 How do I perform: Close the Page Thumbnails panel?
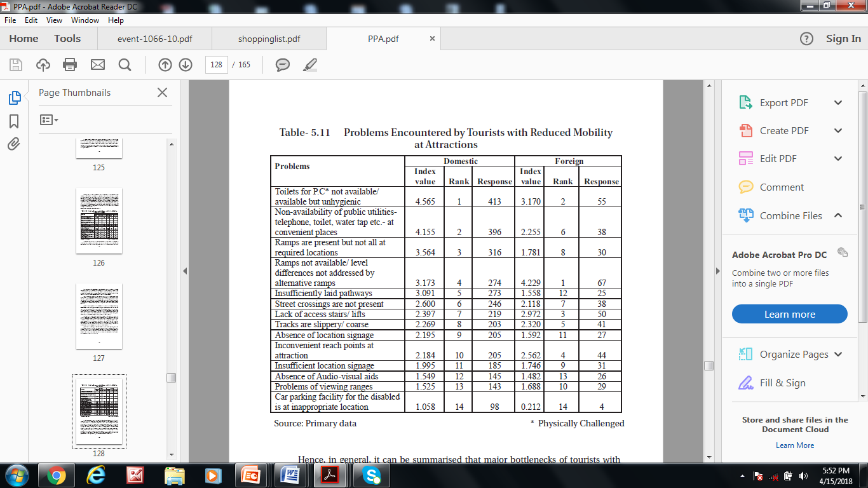click(x=162, y=93)
